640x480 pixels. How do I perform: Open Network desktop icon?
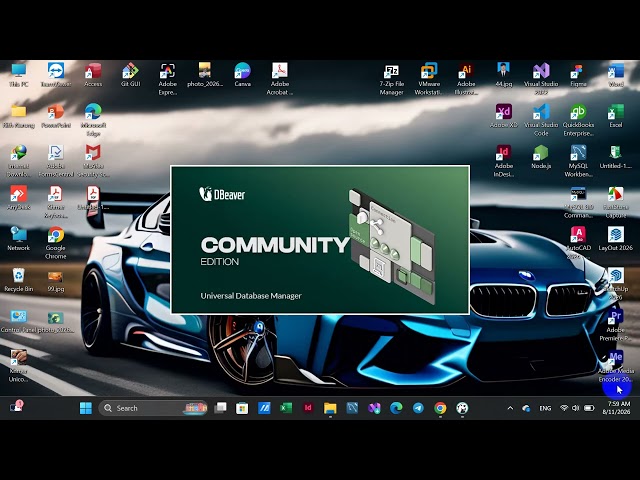18,239
